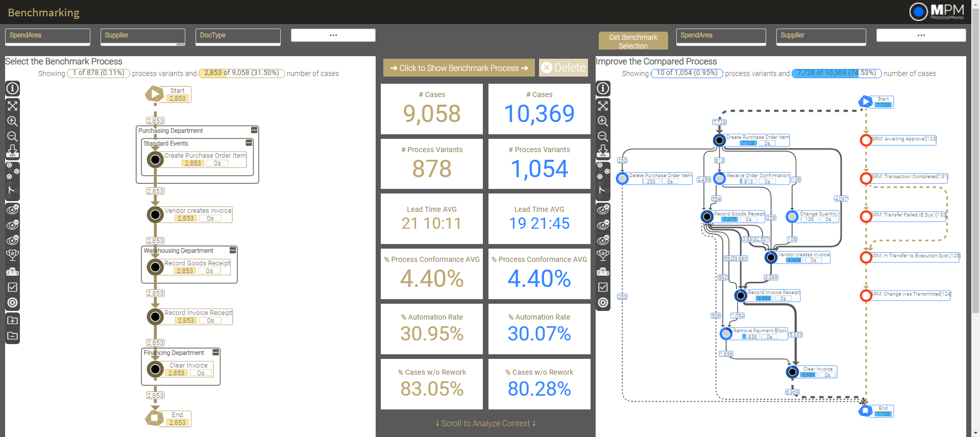Screen dimensions: 980x437
Task: Select SRM: Awaiting Approval node
Action: (898, 139)
